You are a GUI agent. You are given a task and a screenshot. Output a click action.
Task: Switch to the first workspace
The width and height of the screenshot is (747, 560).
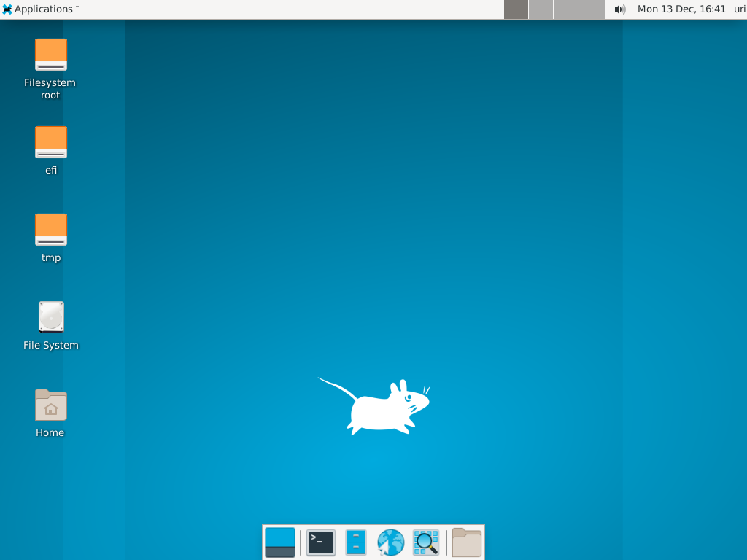[x=516, y=9]
